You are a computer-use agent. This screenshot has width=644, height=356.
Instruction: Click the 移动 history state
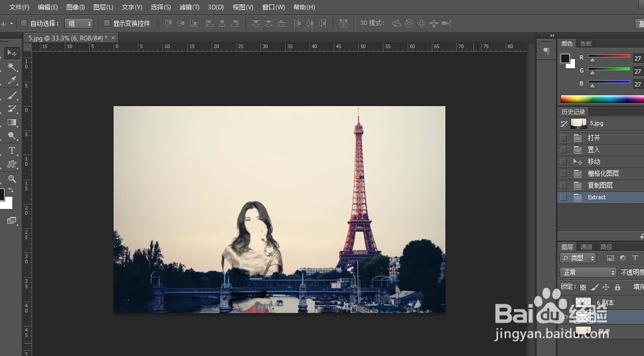(x=594, y=162)
